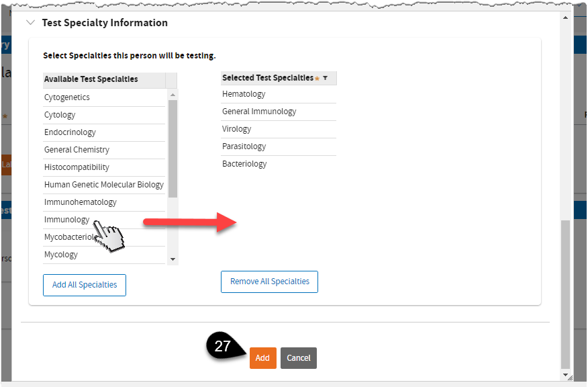Click the Available Test Specialties list scrollbar thumb
The width and height of the screenshot is (588, 387).
pos(173,148)
